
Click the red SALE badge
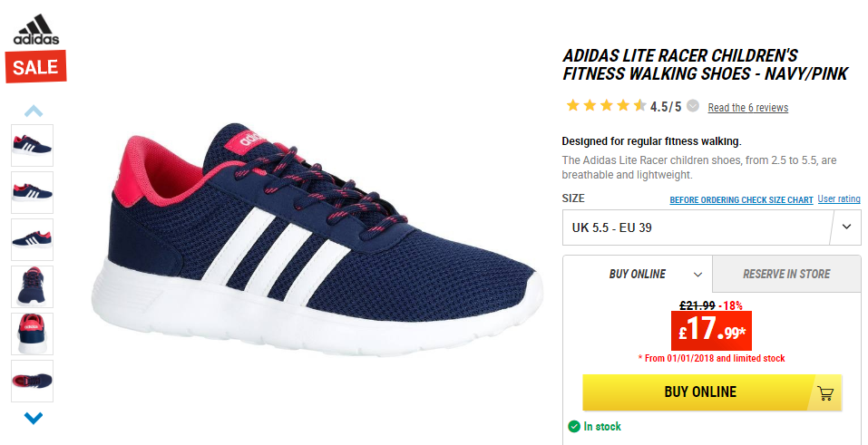[36, 67]
